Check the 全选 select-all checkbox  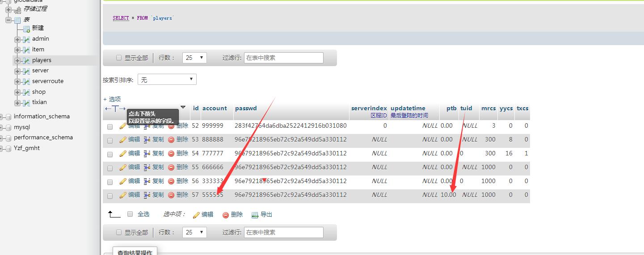[x=130, y=214]
